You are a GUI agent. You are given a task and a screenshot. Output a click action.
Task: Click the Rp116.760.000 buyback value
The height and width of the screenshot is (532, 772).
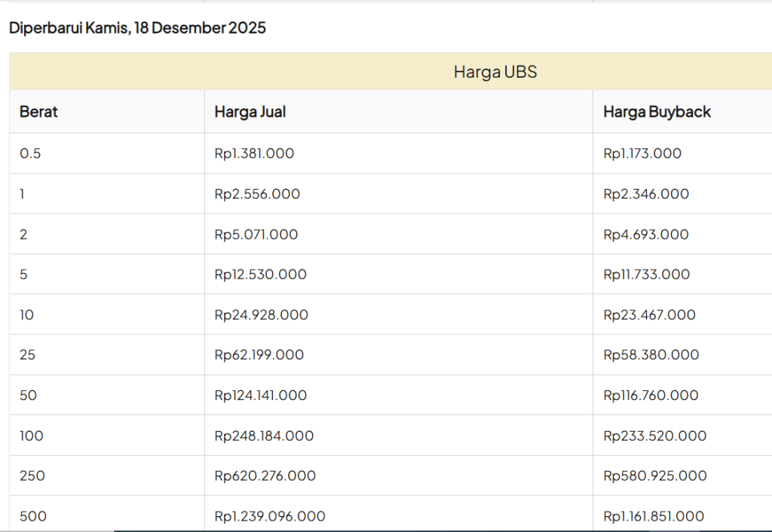coord(651,396)
